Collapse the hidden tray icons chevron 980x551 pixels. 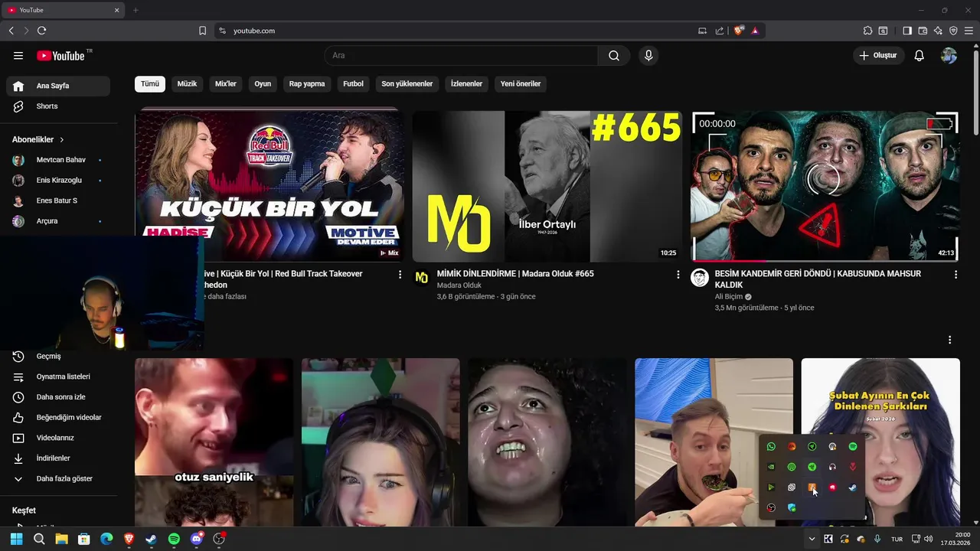pyautogui.click(x=812, y=539)
